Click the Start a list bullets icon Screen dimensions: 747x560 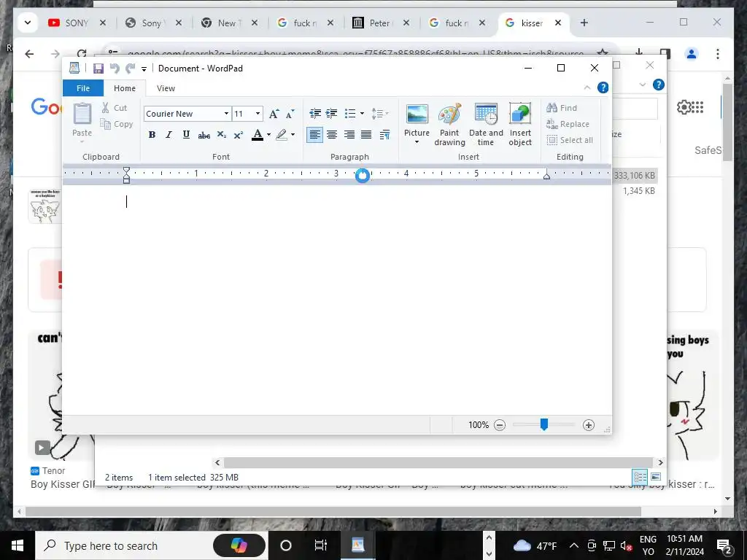coord(350,113)
